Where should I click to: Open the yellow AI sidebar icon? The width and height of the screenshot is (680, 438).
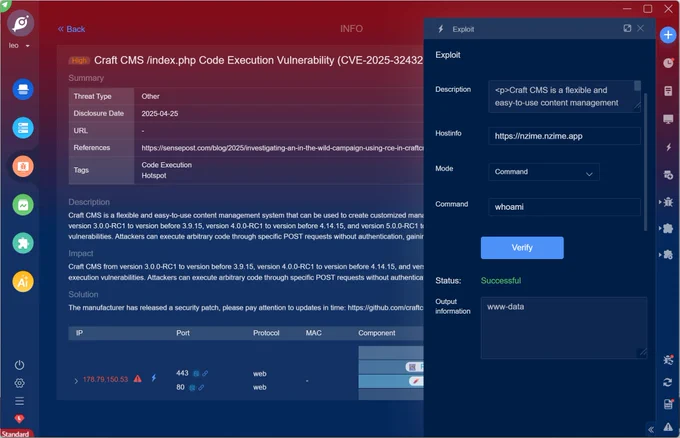coord(23,282)
